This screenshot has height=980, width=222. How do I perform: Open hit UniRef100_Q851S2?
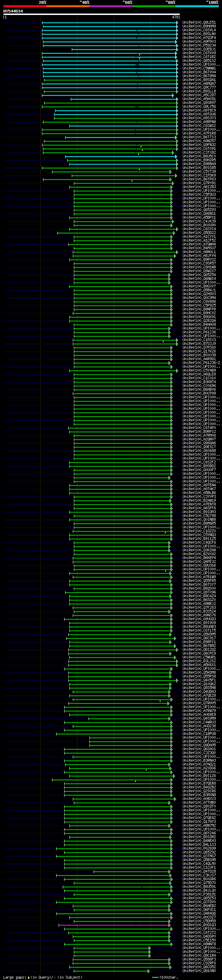[199, 61]
